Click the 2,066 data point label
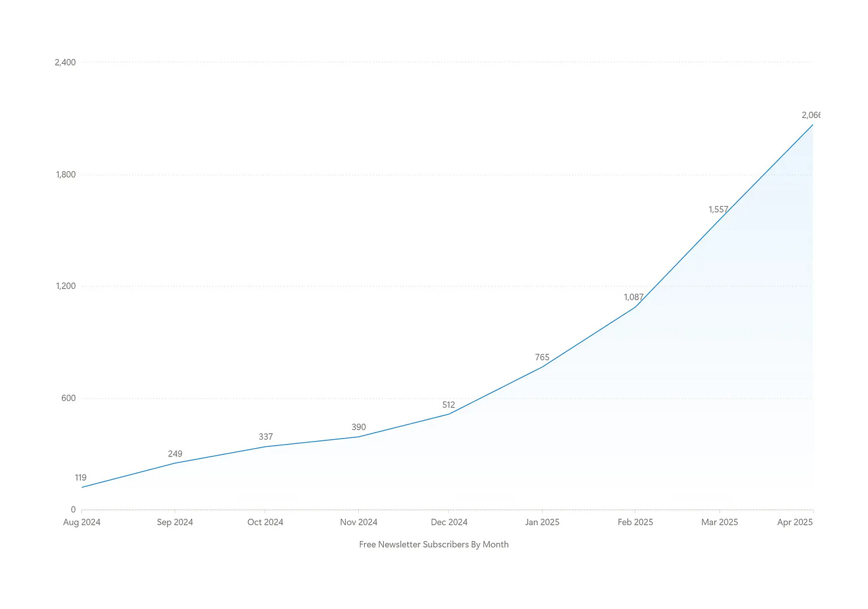 [x=812, y=114]
